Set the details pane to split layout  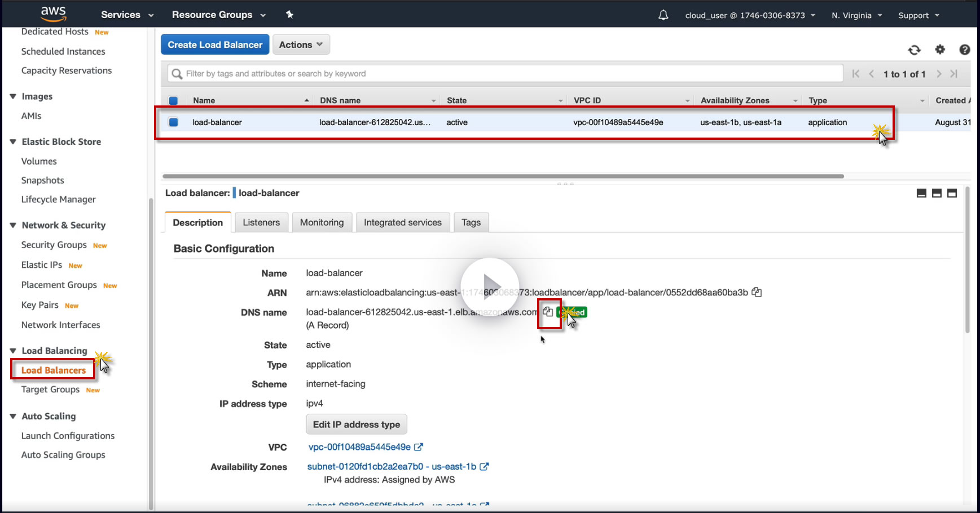(937, 193)
